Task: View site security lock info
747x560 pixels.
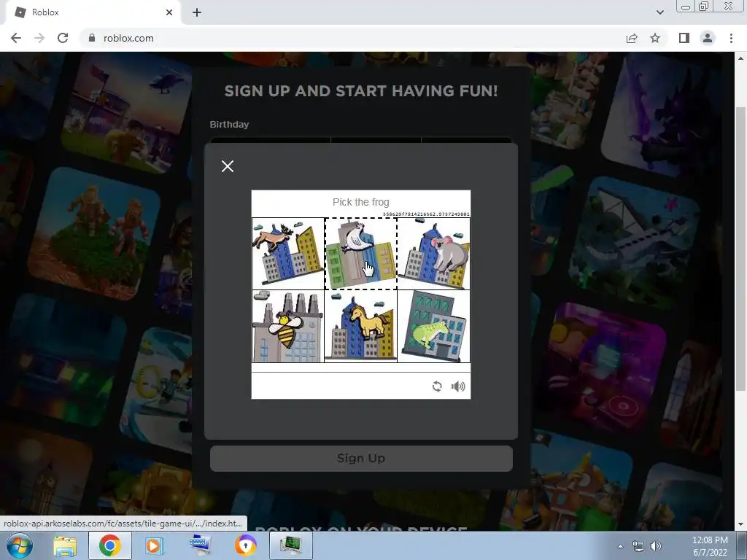Action: (x=93, y=38)
